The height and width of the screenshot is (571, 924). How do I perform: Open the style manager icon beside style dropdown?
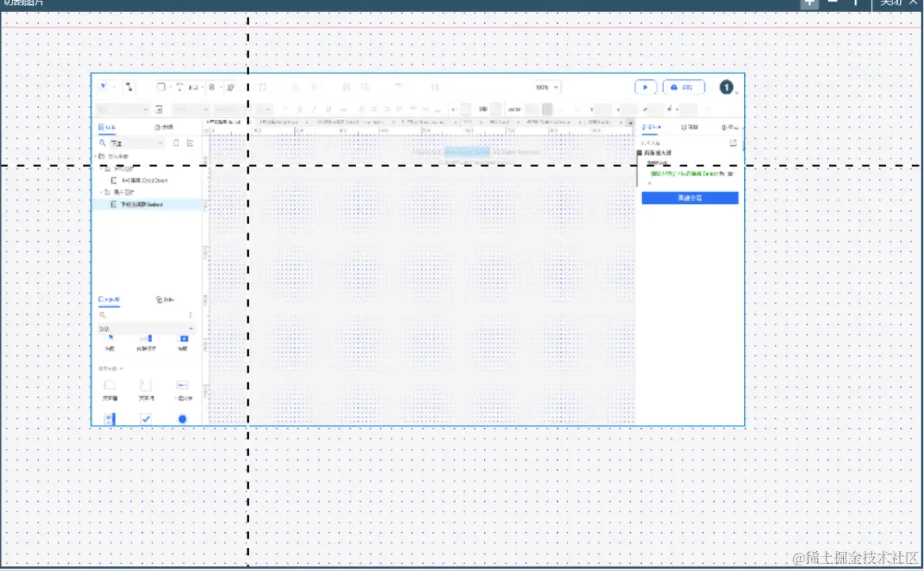(159, 109)
